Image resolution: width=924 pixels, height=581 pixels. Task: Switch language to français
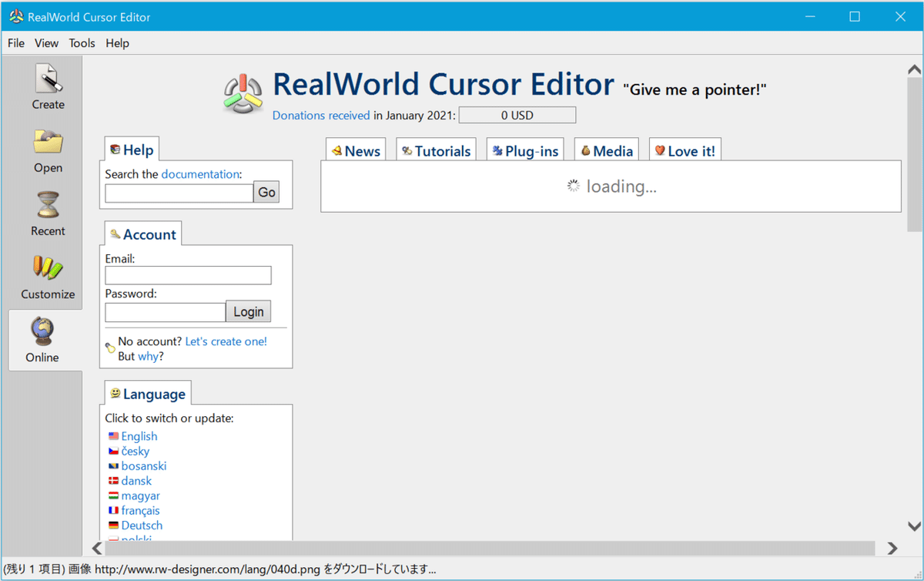point(141,510)
